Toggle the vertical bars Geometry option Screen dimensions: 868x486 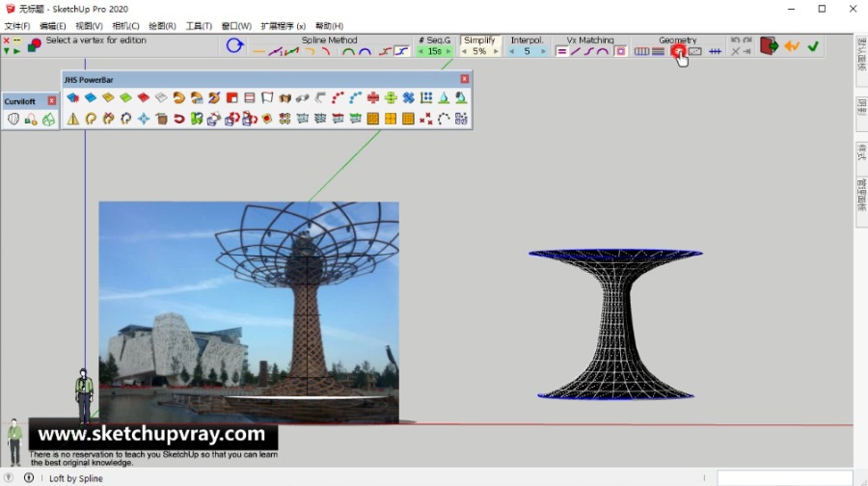(x=641, y=51)
